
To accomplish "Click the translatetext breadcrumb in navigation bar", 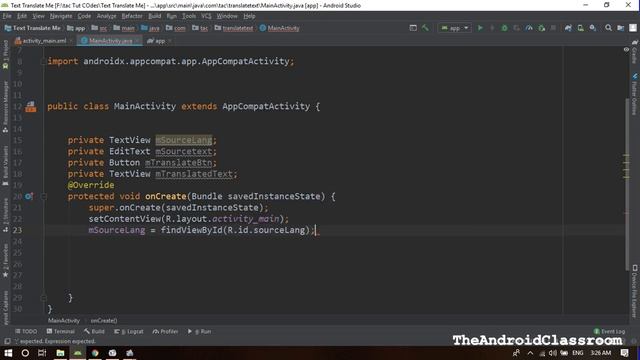I will (x=234, y=28).
